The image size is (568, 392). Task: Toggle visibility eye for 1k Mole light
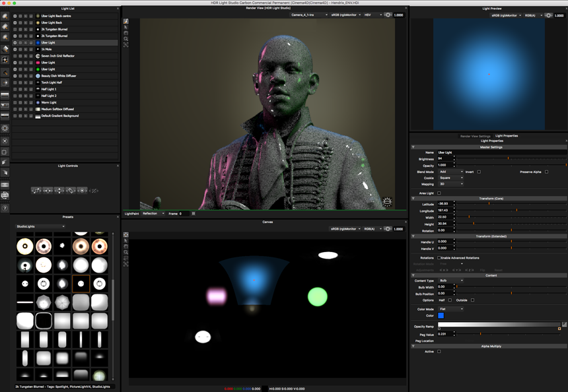click(x=15, y=49)
